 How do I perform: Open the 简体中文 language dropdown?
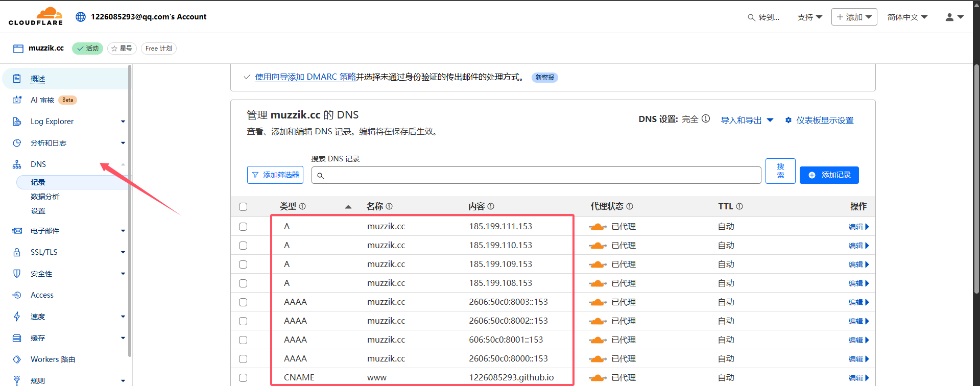pyautogui.click(x=907, y=17)
